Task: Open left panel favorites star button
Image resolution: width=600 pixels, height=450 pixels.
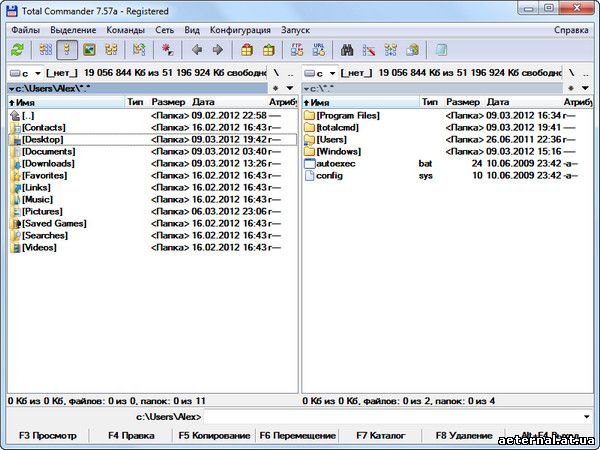Action: coord(276,88)
